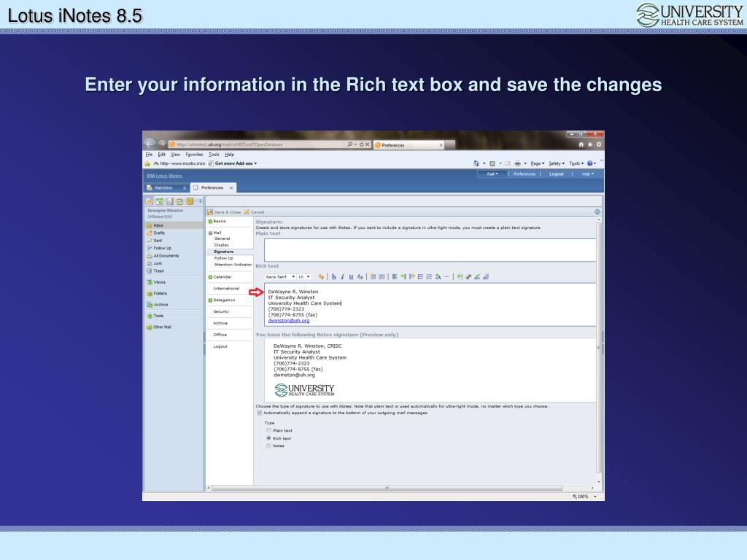The width and height of the screenshot is (747, 560).
Task: Click the browser home icon
Action: click(x=581, y=144)
